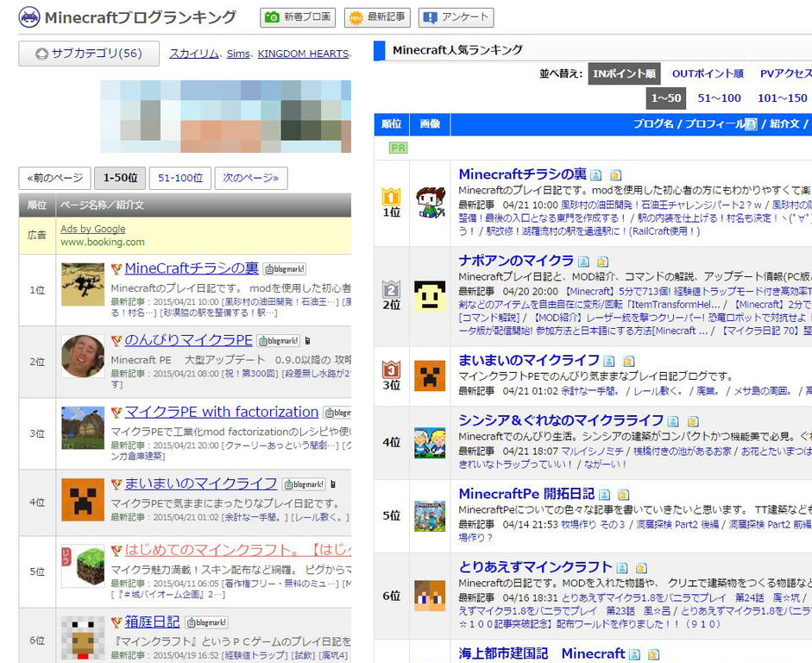
Task: Open MineCraftチラシの裏 blog in left ranking
Action: click(192, 268)
